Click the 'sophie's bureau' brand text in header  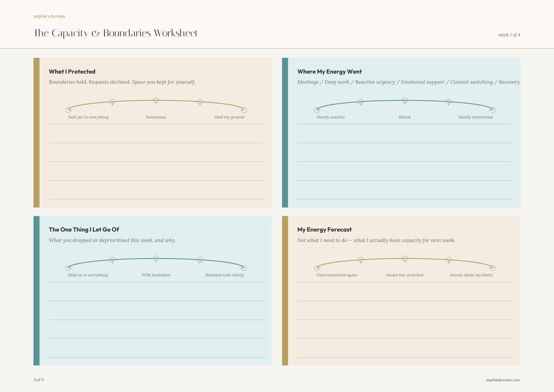49,16
